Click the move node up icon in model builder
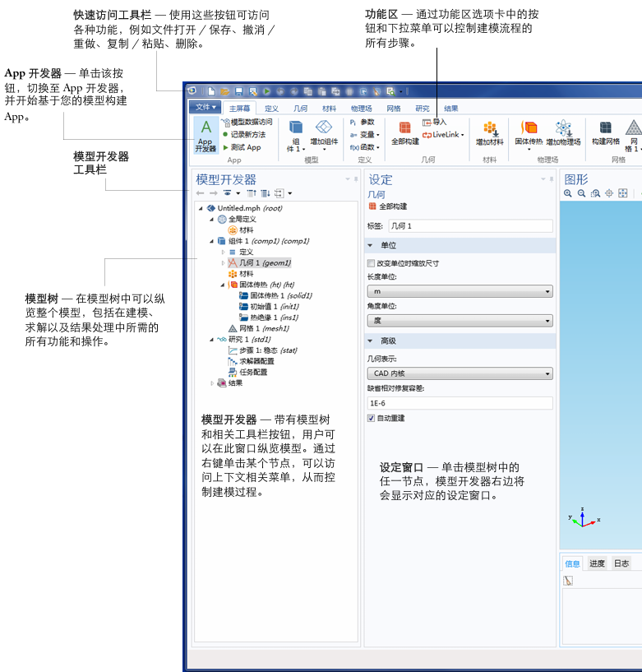The height and width of the screenshot is (672, 642). click(x=252, y=193)
